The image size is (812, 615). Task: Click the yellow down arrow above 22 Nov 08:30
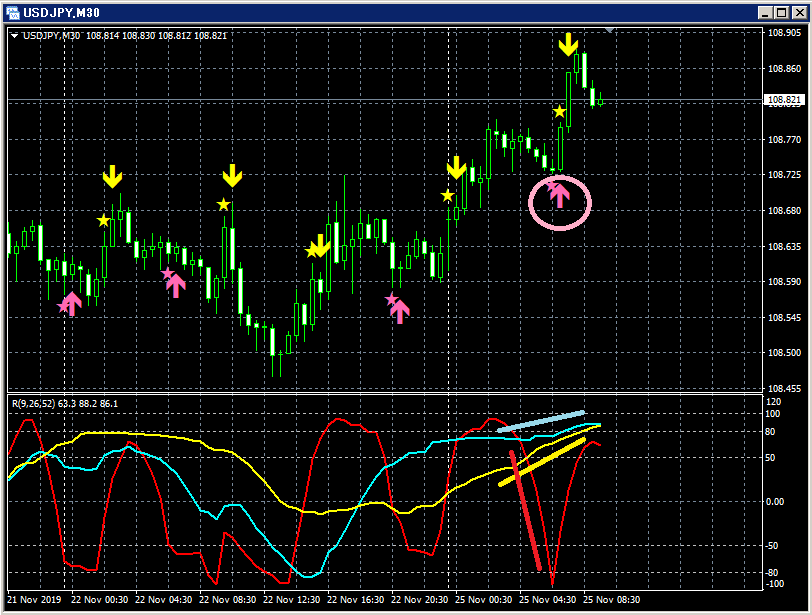coord(233,176)
